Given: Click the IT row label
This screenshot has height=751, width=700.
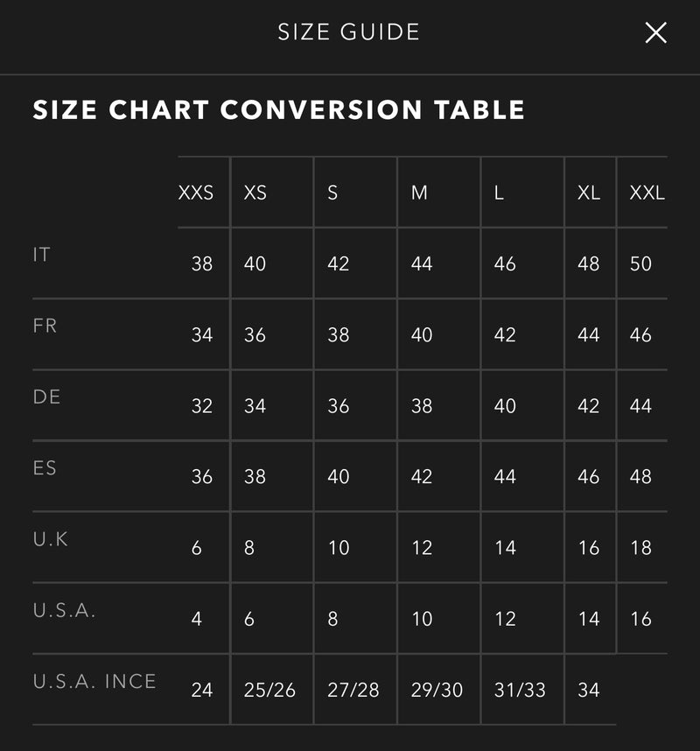Looking at the screenshot, I should point(42,255).
